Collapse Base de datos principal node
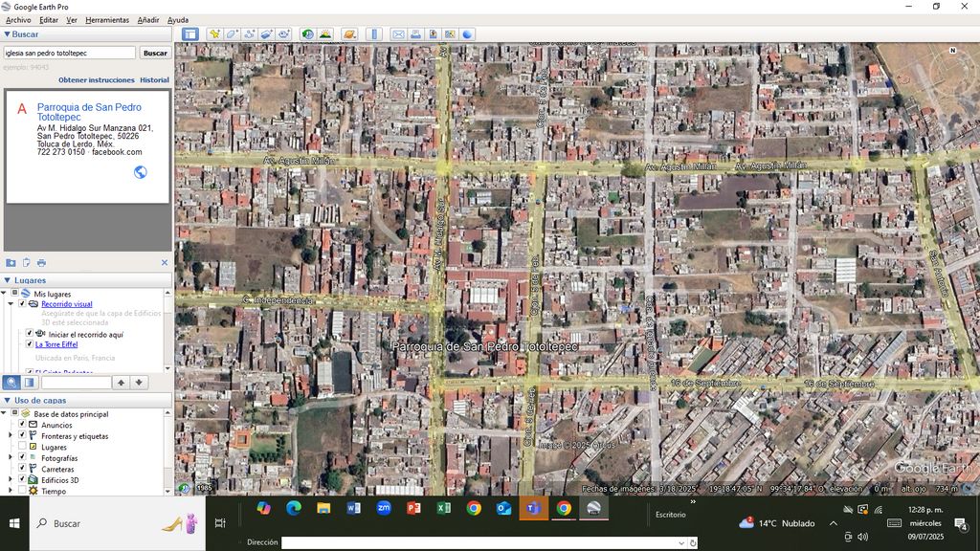The height and width of the screenshot is (551, 980). click(x=5, y=413)
